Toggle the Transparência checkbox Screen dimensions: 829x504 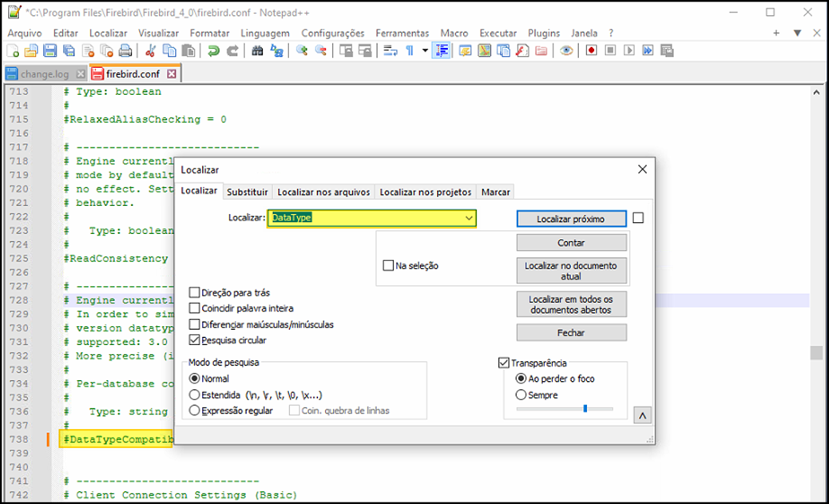pyautogui.click(x=504, y=363)
